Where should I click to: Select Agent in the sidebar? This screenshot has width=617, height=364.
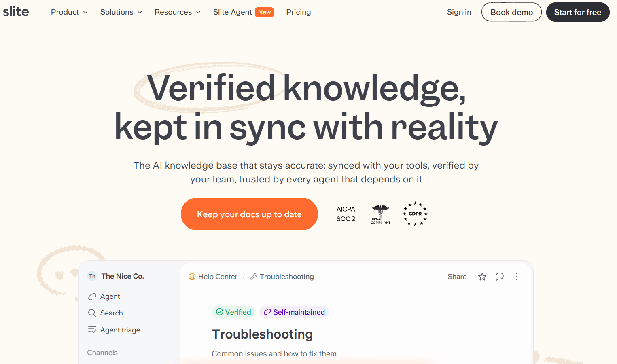point(110,296)
